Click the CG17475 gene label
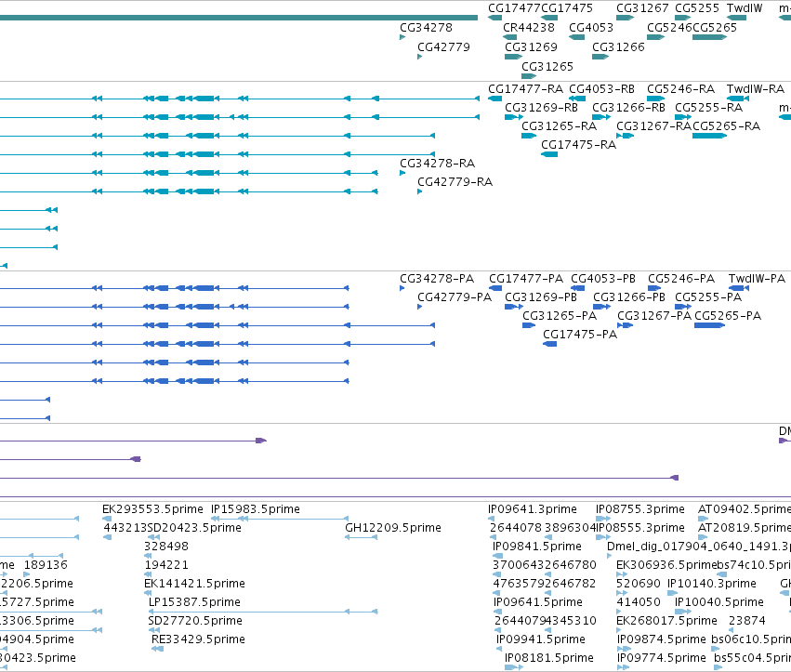Viewport: 791px width, 672px height. click(x=567, y=8)
